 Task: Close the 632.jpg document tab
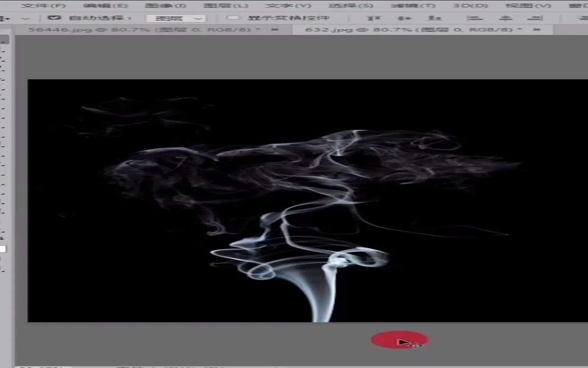537,30
